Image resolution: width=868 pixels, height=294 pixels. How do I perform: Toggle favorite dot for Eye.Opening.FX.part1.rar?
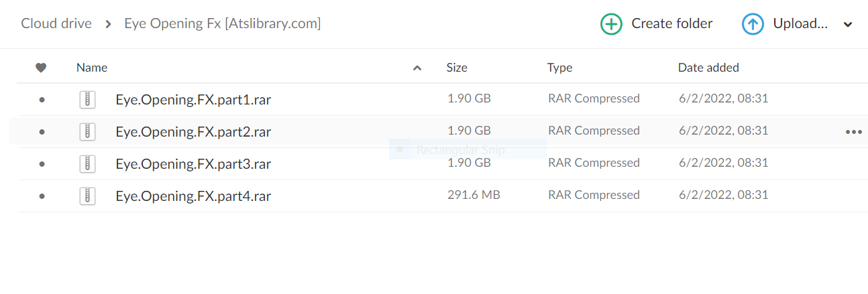[x=42, y=100]
